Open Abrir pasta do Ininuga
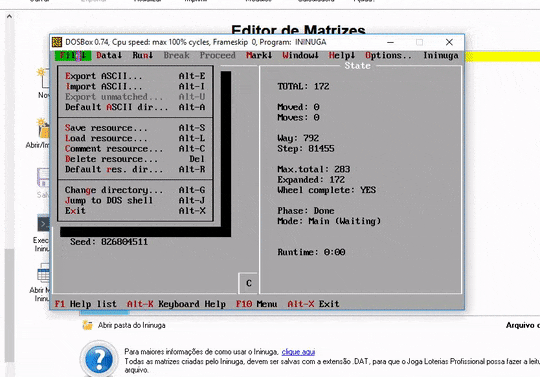 pos(131,325)
